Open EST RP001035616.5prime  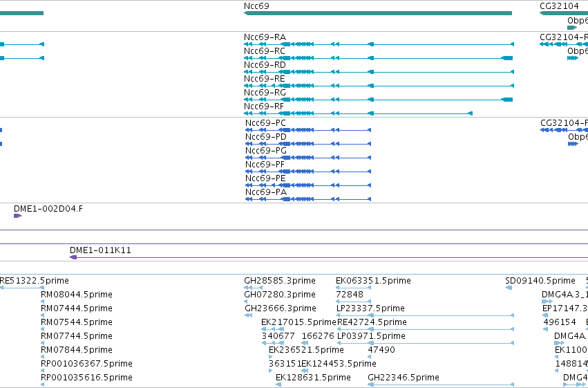pos(86,378)
